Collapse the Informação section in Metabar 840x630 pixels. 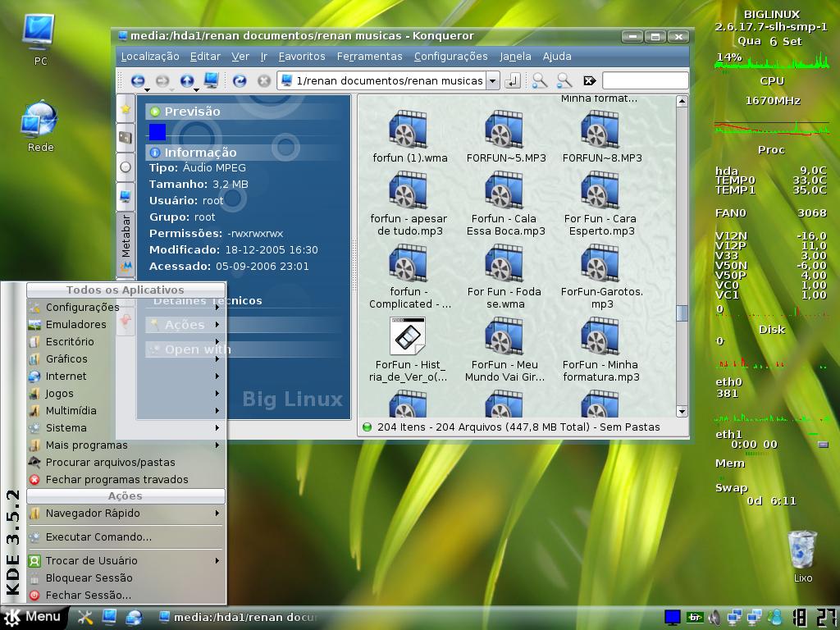coord(244,152)
